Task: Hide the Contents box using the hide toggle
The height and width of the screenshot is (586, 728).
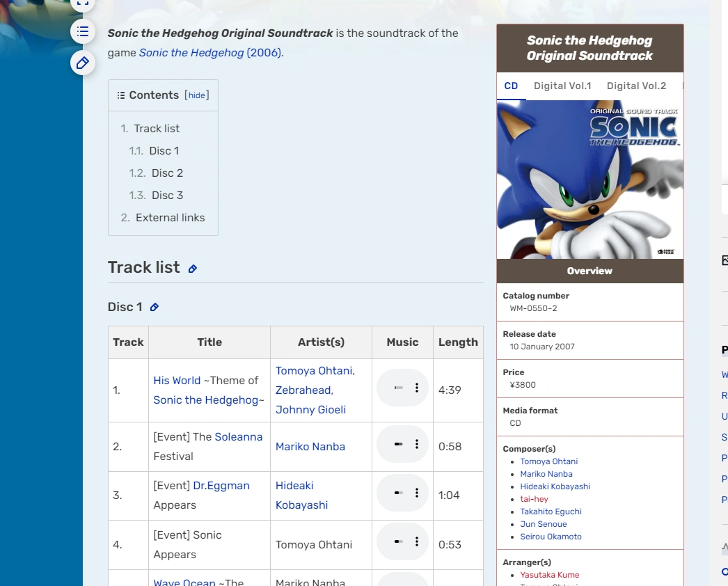Action: [x=197, y=95]
